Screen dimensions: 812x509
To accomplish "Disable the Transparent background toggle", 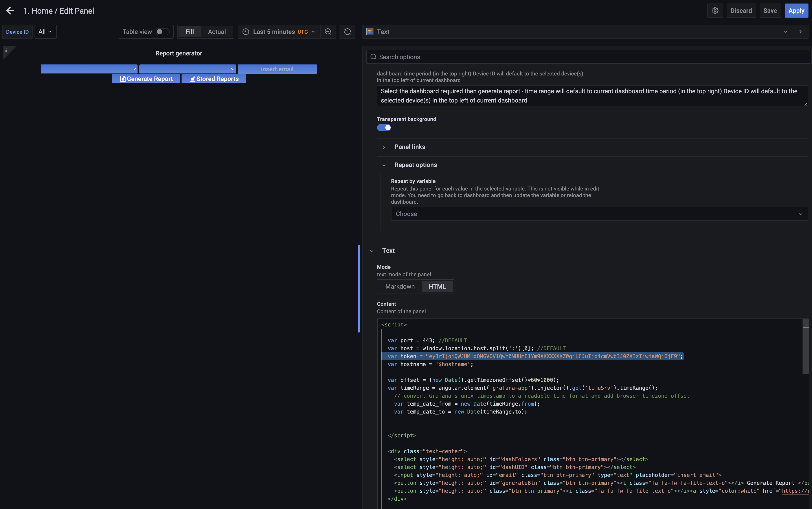I will pyautogui.click(x=384, y=128).
